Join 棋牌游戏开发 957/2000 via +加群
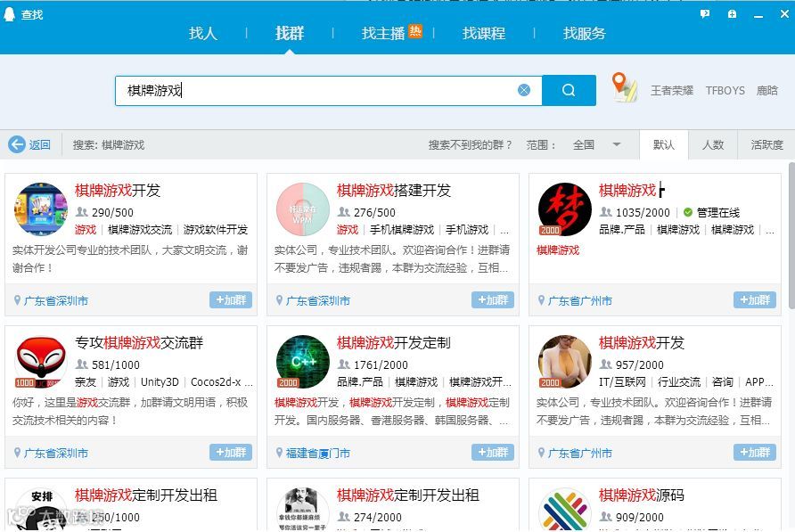Screen dimensions: 795x532 click(x=755, y=452)
